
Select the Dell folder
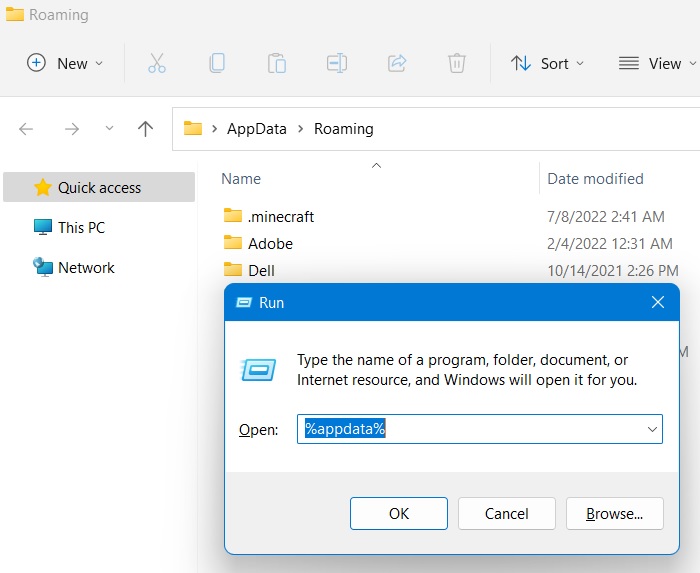click(261, 270)
